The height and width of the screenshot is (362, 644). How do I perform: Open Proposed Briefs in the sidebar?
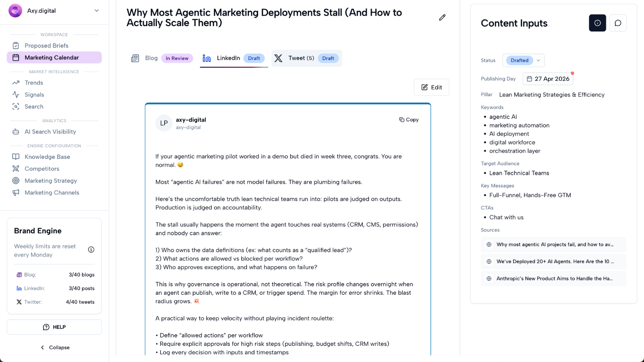[54, 45]
